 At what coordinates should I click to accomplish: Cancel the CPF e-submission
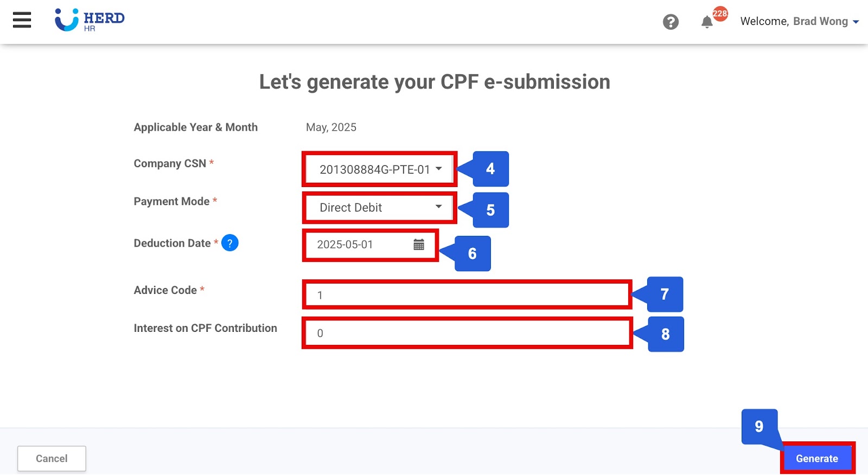click(x=52, y=458)
